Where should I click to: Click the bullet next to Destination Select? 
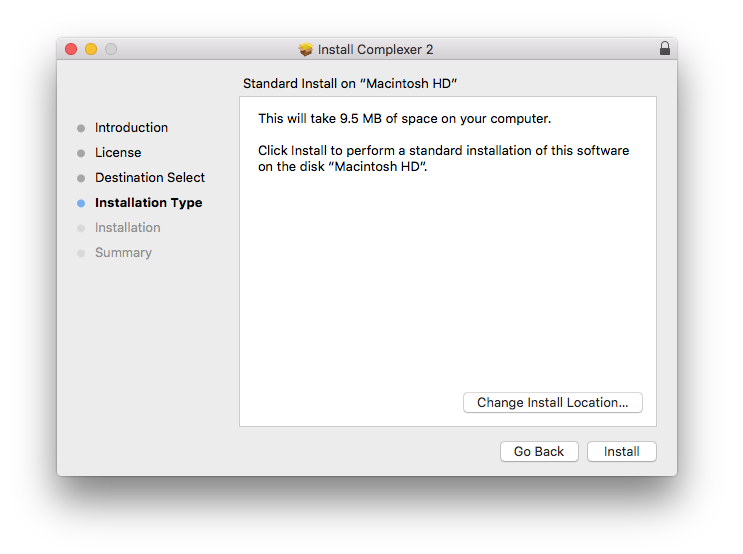[81, 178]
